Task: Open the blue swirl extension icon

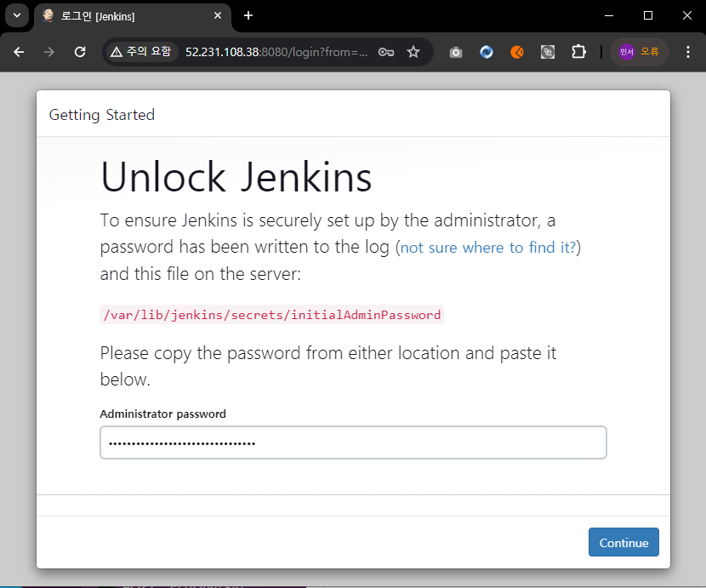Action: (x=487, y=52)
